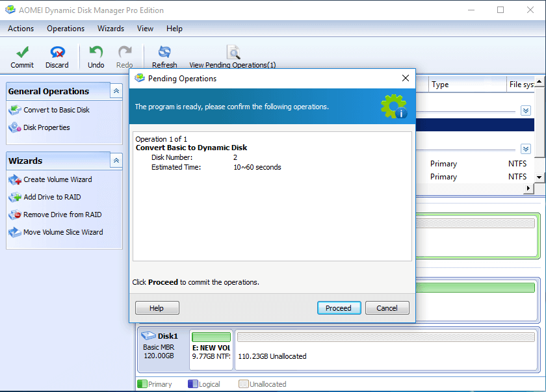Click the volume list scroll up arrow

click(539, 81)
